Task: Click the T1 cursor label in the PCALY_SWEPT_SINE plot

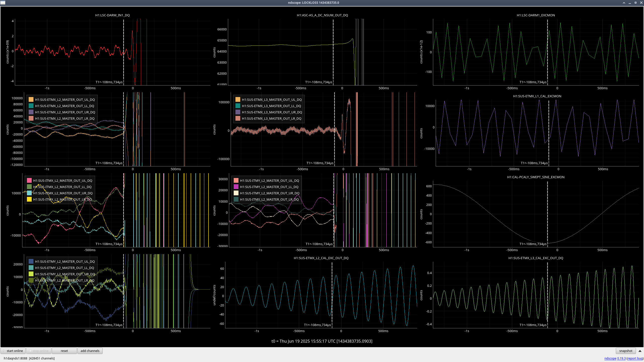Action: 533,244
